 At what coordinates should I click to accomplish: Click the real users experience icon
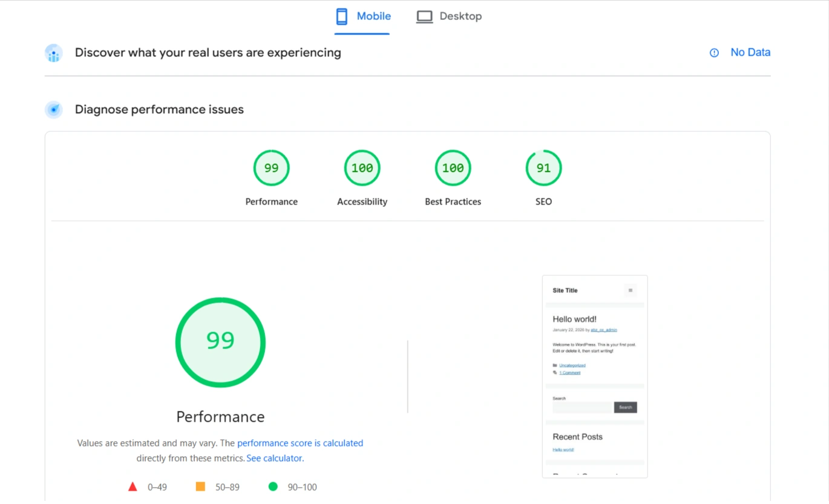click(54, 53)
